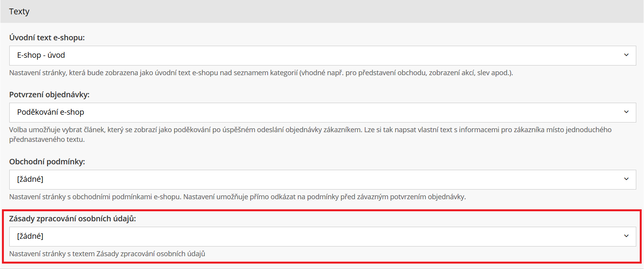The image size is (644, 269).
Task: Click the "Potvrzení objednávky:" label
Action: 49,95
